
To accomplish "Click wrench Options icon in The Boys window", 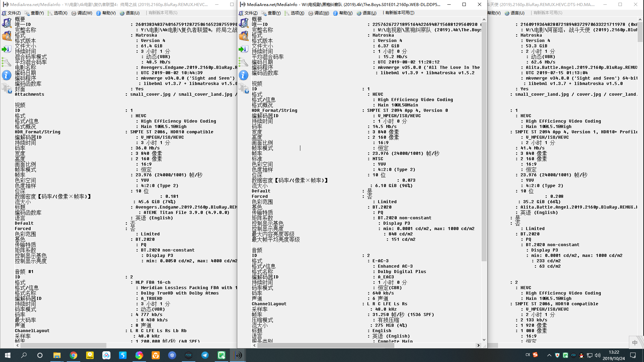I will click(x=244, y=62).
